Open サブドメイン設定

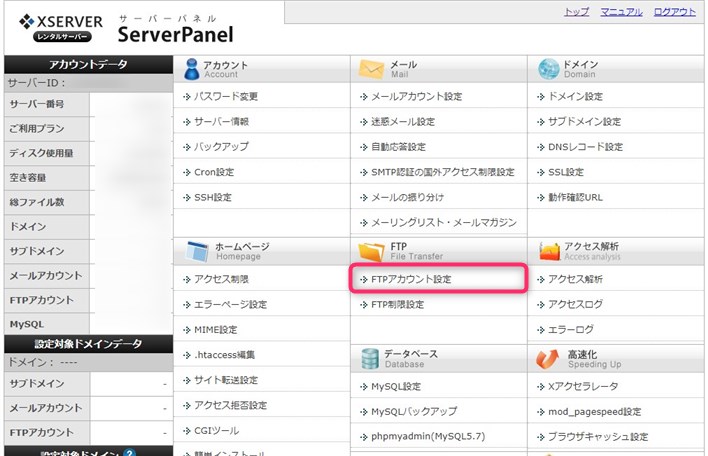584,121
